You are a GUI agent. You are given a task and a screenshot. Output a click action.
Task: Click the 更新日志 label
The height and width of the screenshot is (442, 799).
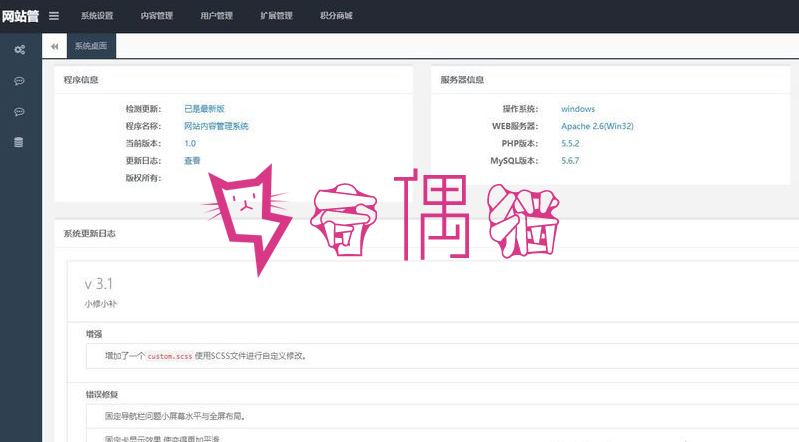[x=143, y=161]
